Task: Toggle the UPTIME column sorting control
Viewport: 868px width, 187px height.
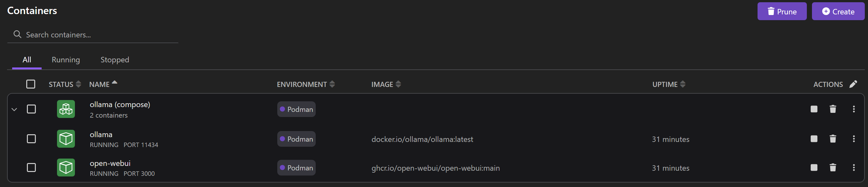Action: [x=683, y=84]
